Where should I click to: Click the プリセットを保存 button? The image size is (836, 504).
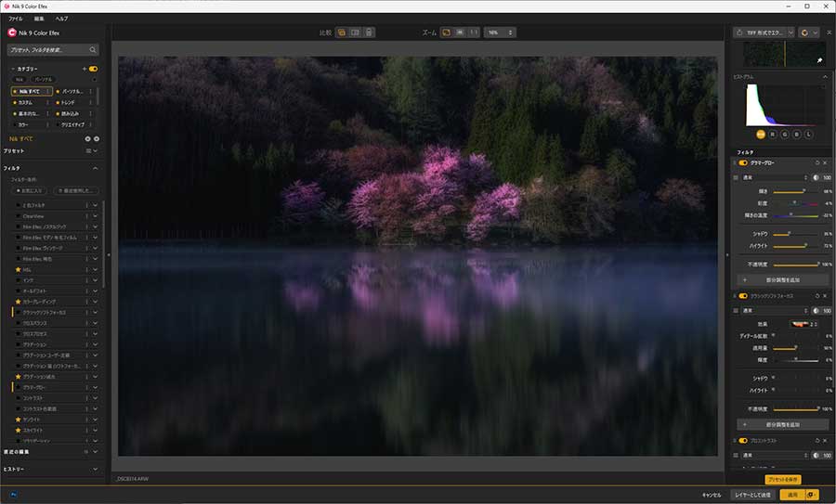[783, 479]
